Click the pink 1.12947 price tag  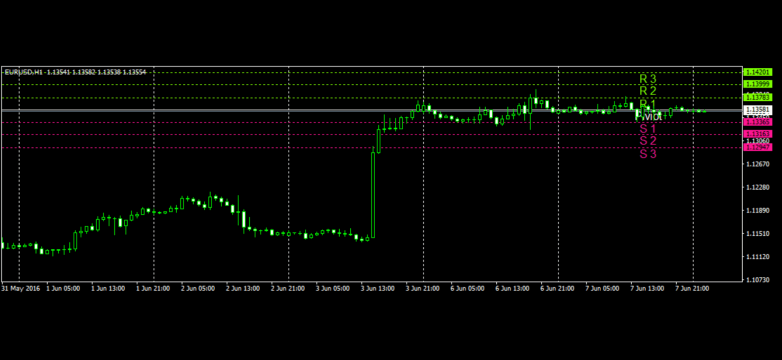click(x=758, y=147)
